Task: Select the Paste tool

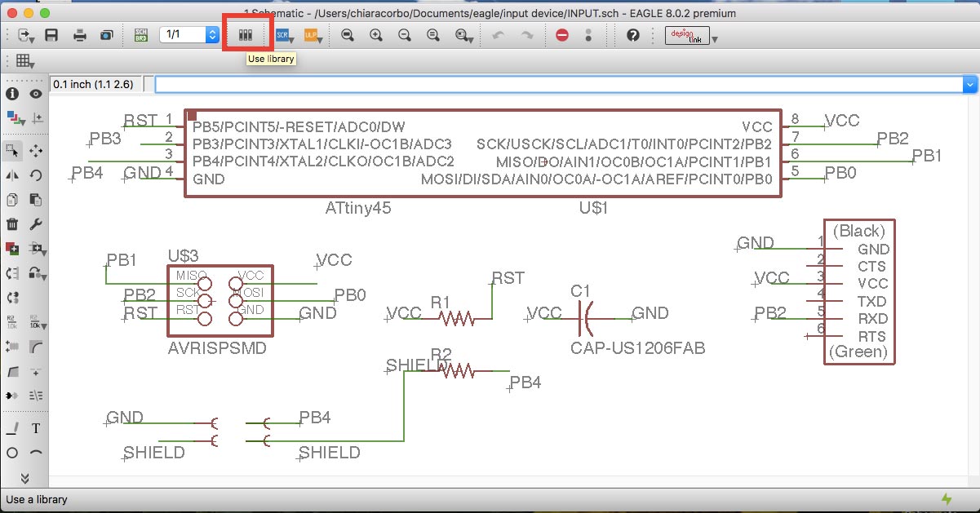Action: [36, 200]
